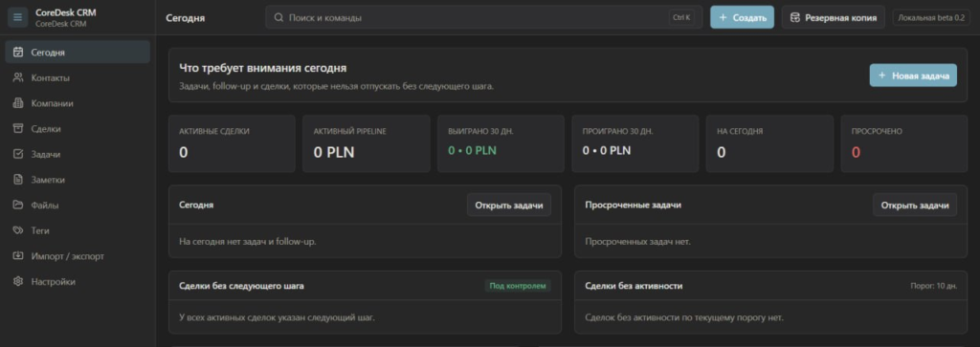The width and height of the screenshot is (980, 347).
Task: Click the Сегодня page title in top bar
Action: (185, 18)
